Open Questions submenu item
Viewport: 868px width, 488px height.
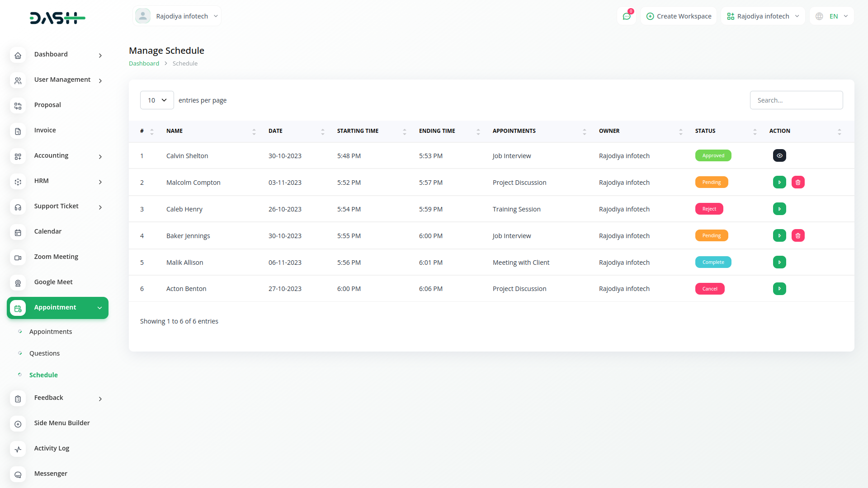(x=44, y=353)
